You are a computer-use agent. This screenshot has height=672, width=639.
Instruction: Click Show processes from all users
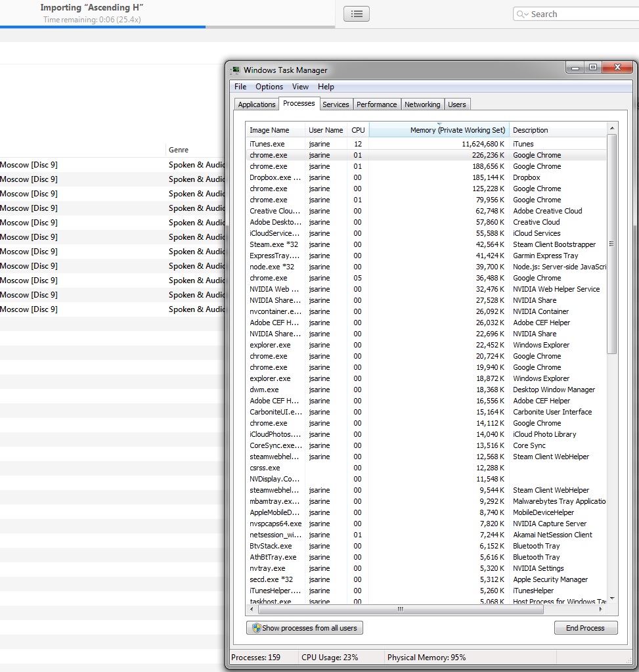(x=305, y=628)
